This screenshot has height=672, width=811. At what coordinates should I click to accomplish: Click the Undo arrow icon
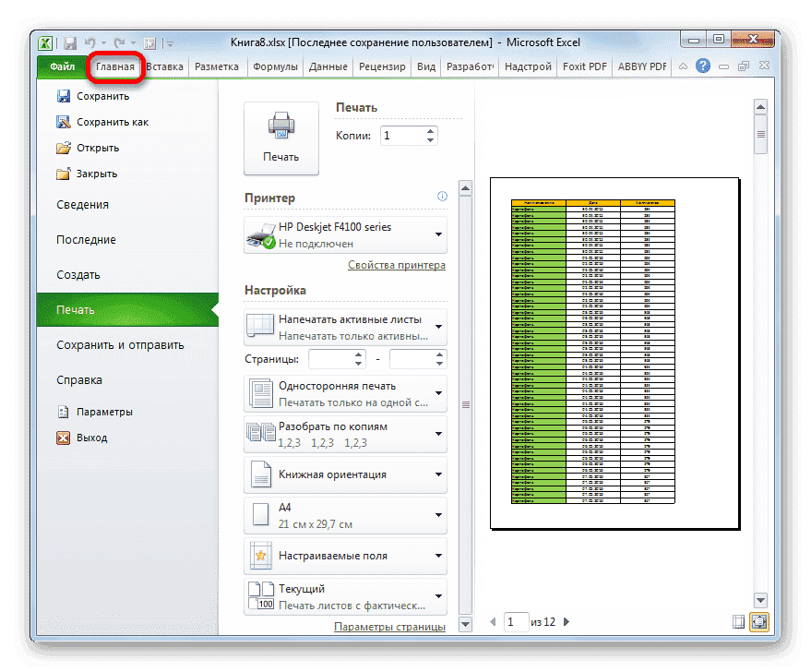coord(89,42)
